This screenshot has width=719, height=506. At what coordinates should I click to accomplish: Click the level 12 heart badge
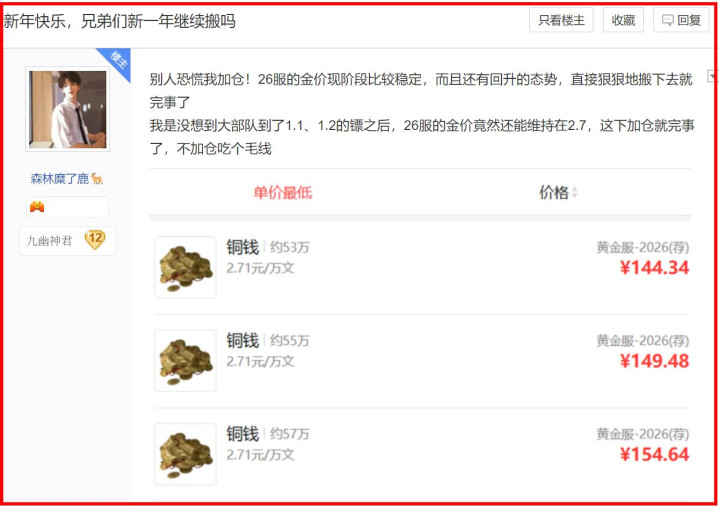(x=95, y=239)
